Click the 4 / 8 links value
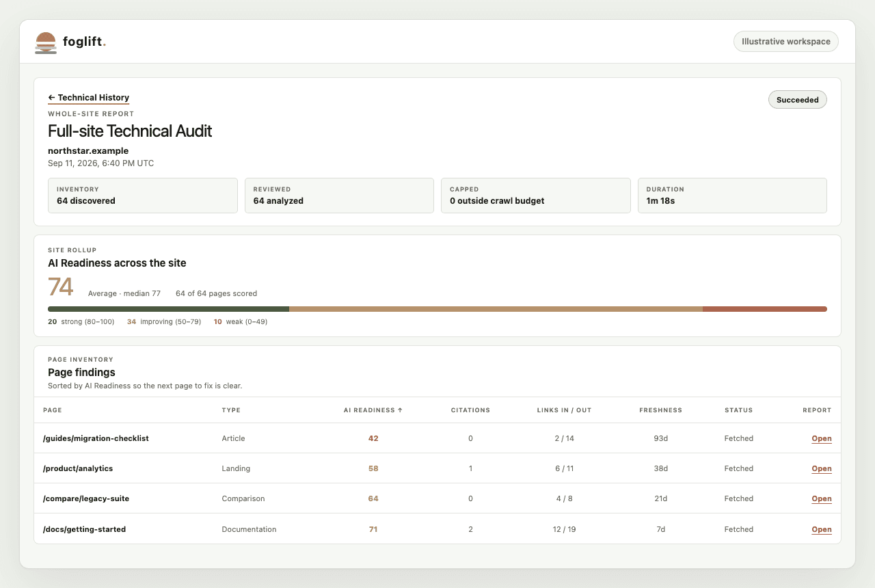The width and height of the screenshot is (875, 588). [565, 498]
